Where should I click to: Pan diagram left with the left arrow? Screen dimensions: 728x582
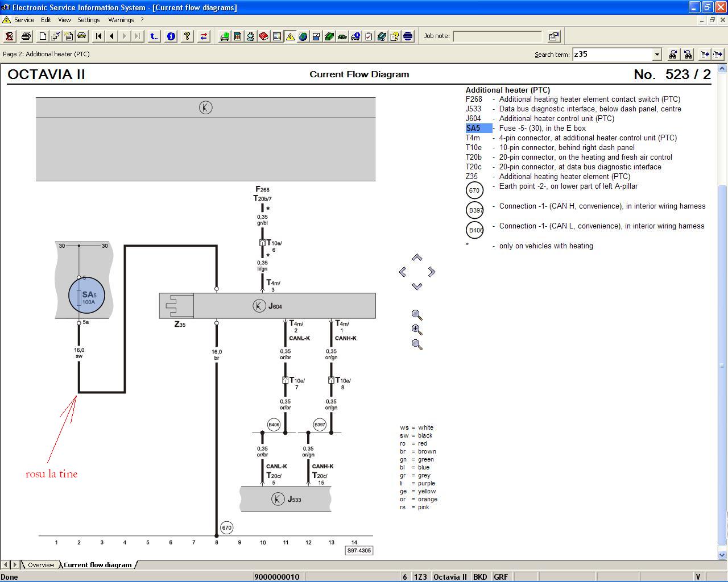pos(403,272)
